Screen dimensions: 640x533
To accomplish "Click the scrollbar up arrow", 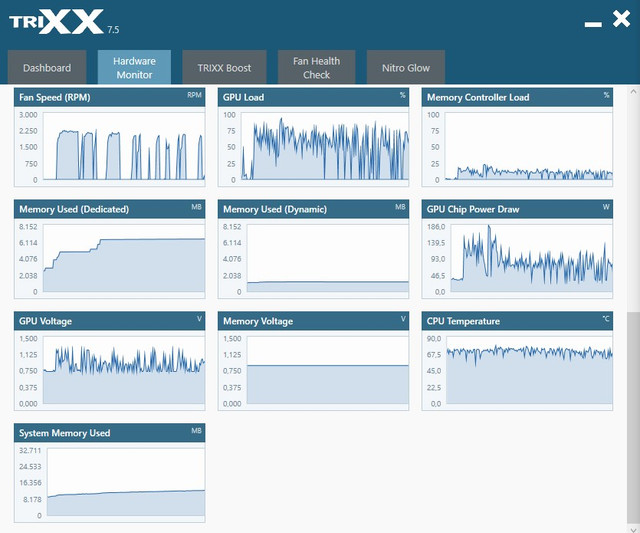I will coord(633,92).
